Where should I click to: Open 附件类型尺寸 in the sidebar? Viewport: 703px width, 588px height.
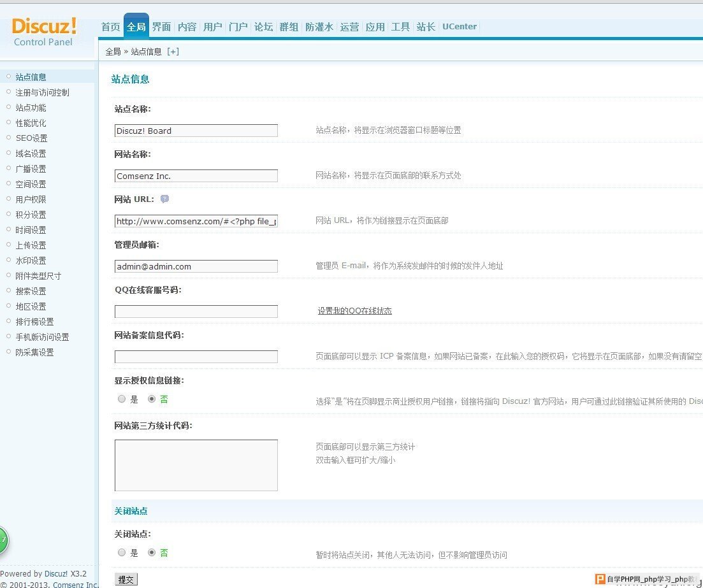pos(38,276)
